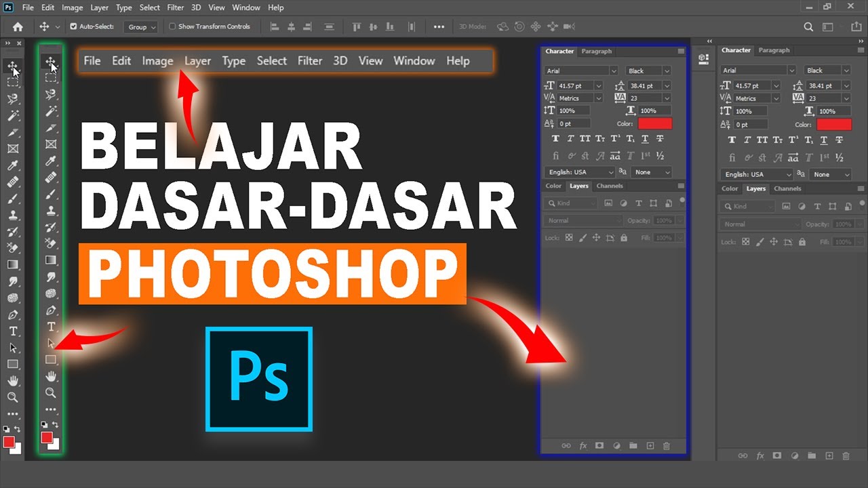This screenshot has height=488, width=868.
Task: Click align left edges button in the options bar
Action: click(274, 26)
